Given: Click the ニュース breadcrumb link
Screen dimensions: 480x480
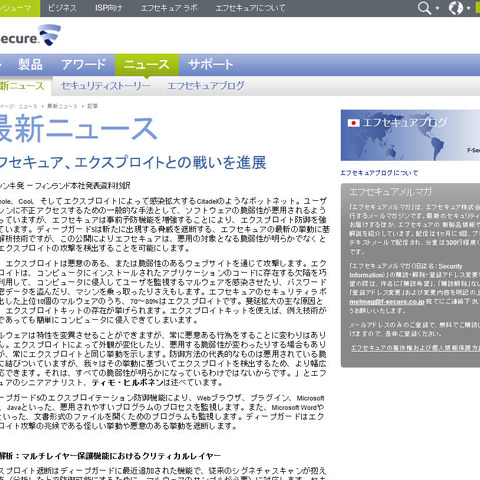Looking at the screenshot, I should click(28, 106).
